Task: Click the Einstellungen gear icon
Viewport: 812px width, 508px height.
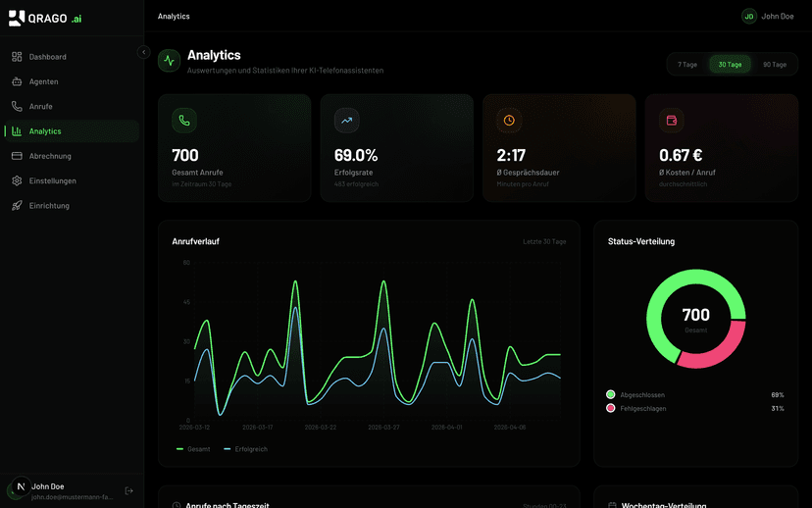Action: pos(17,181)
